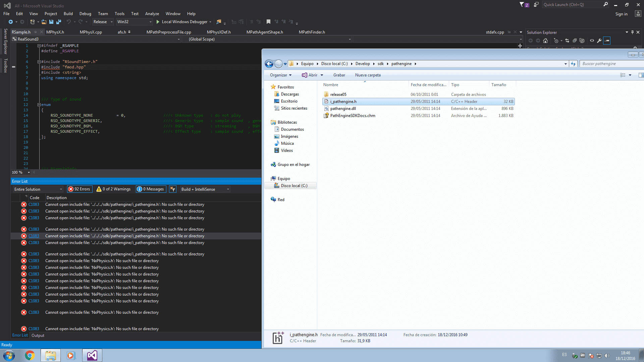Click the Build IntelliSense dropdown arrow
Viewport: 644px width, 362px height.
[228, 189]
